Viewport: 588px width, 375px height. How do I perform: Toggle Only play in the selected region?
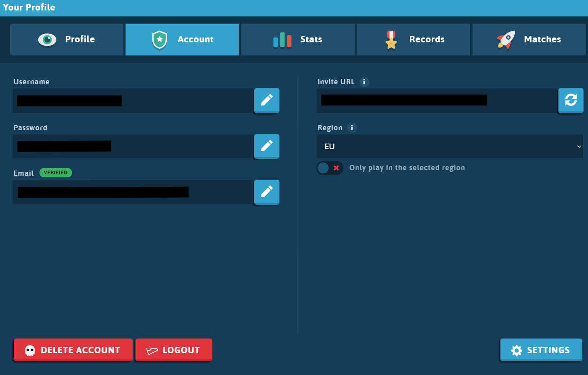[330, 168]
